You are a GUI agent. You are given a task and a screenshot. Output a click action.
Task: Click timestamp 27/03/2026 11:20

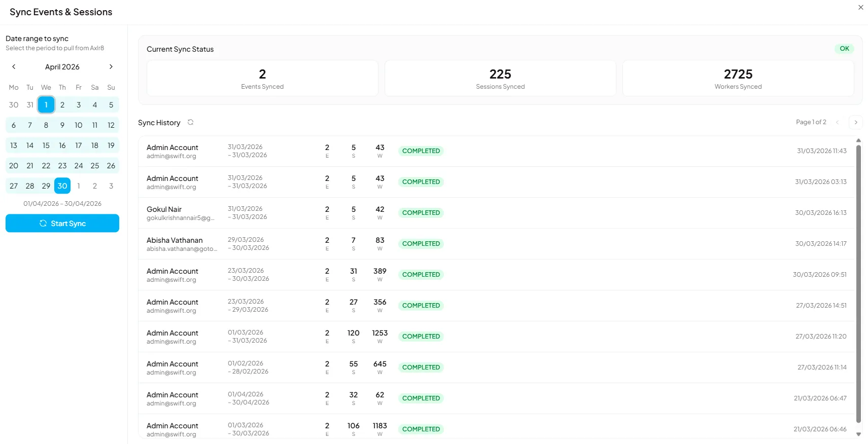(x=821, y=337)
